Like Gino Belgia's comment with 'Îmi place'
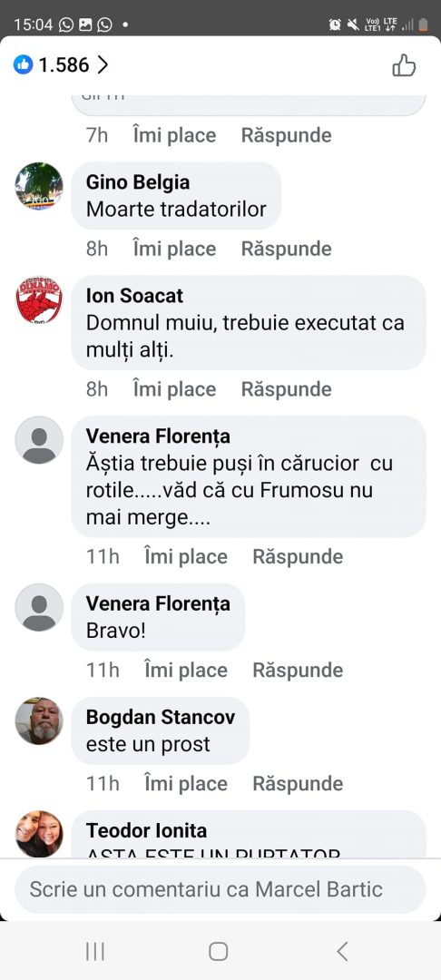441x980 pixels. pos(174,249)
